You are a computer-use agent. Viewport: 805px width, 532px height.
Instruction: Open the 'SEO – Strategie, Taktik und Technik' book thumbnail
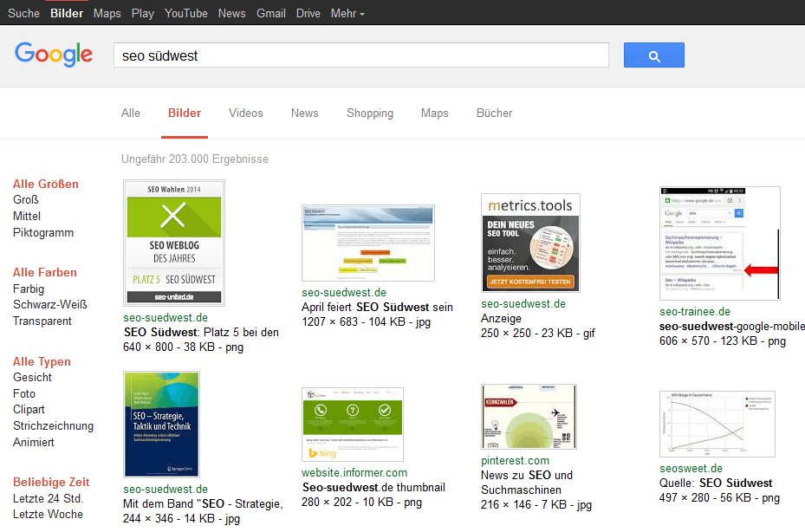click(162, 425)
